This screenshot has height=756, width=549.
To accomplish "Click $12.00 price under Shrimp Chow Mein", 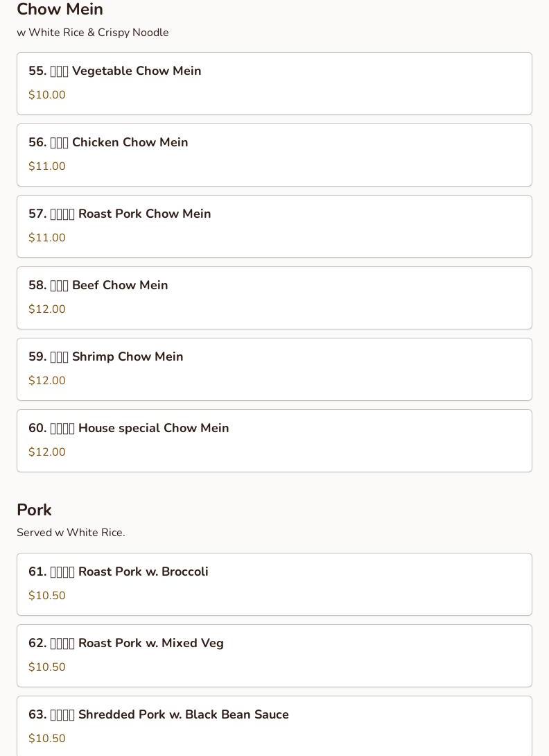I will click(x=46, y=380).
